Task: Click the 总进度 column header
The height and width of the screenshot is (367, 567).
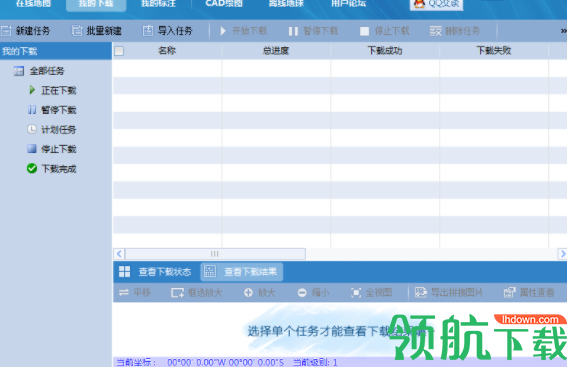Action: pyautogui.click(x=276, y=51)
